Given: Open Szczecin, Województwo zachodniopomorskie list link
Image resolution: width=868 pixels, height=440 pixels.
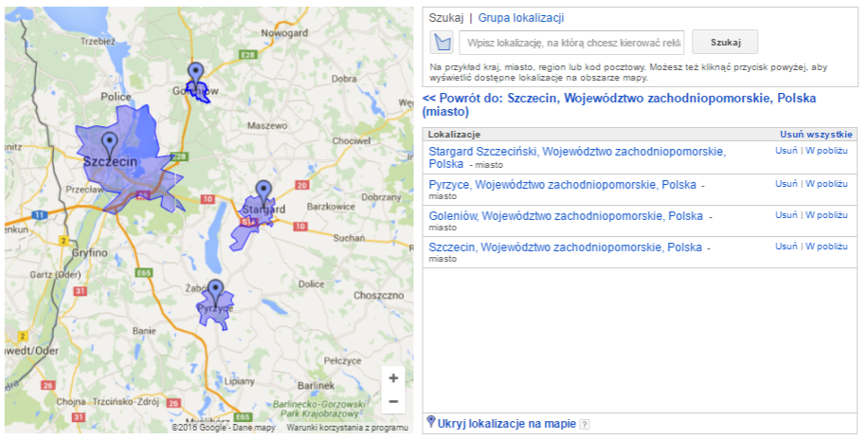Looking at the screenshot, I should pos(565,247).
